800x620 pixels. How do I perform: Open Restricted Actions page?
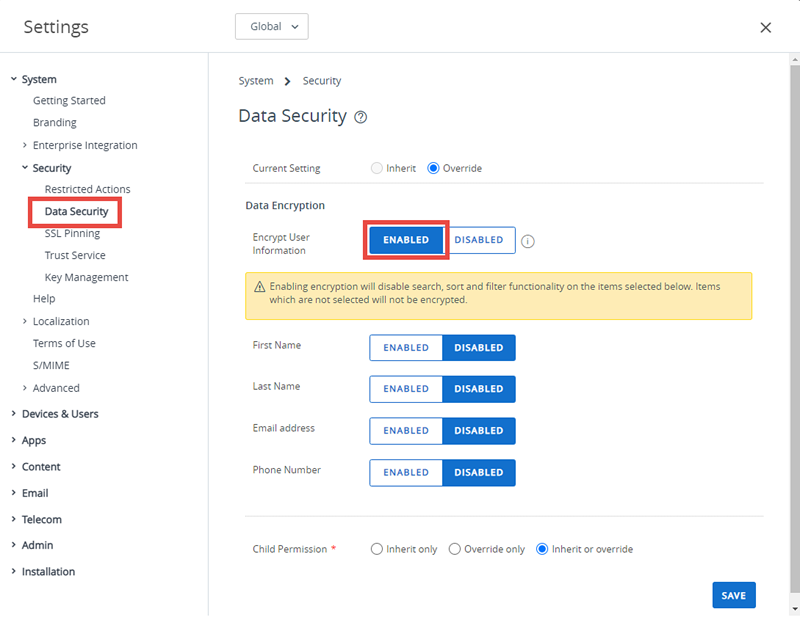click(87, 189)
